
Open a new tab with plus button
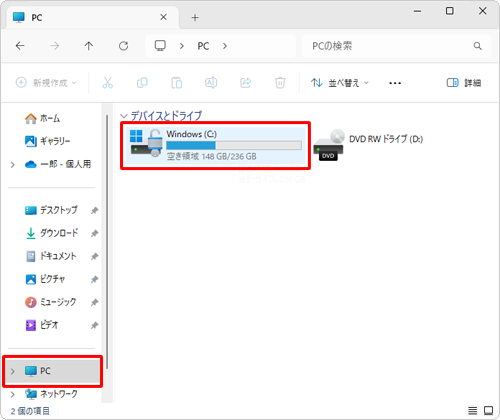[x=195, y=18]
